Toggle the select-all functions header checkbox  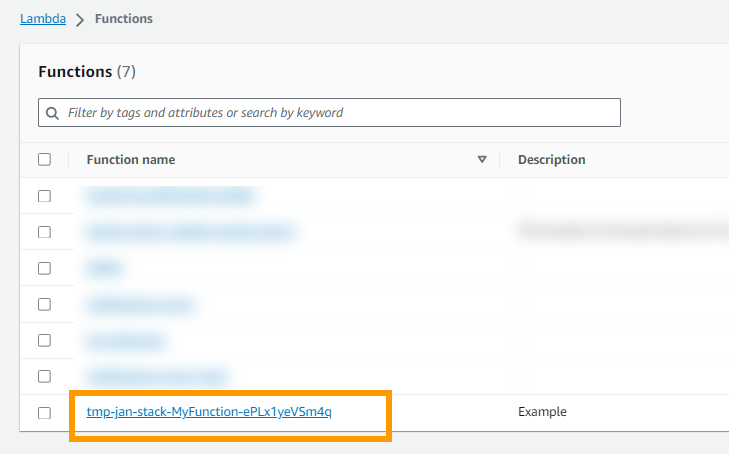tap(44, 159)
